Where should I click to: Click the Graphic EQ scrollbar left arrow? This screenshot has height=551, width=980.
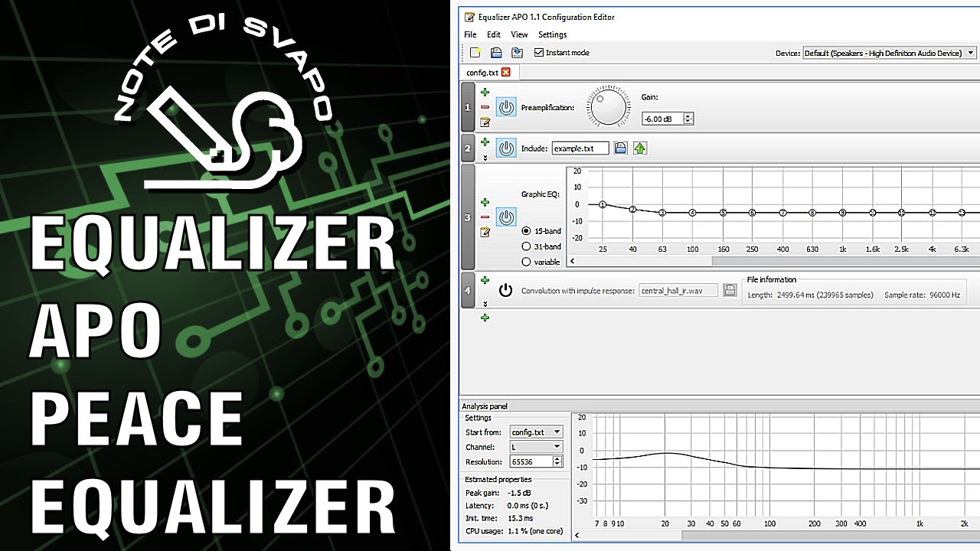(571, 262)
